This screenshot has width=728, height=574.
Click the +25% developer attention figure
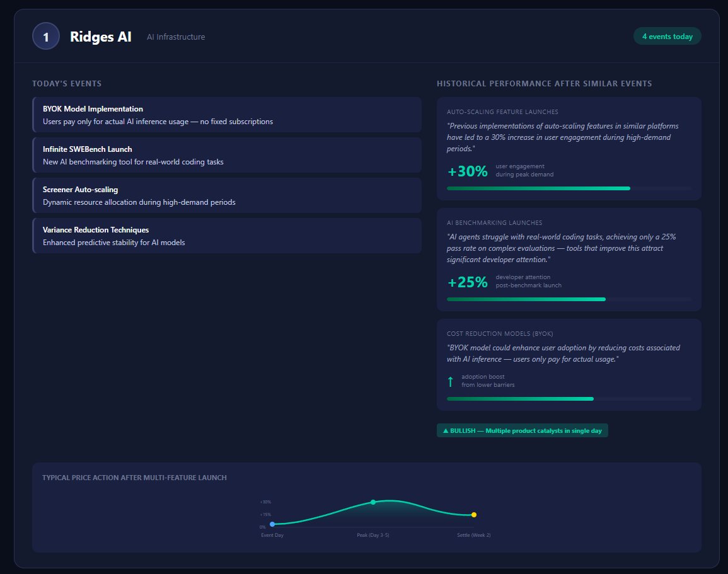click(x=468, y=282)
